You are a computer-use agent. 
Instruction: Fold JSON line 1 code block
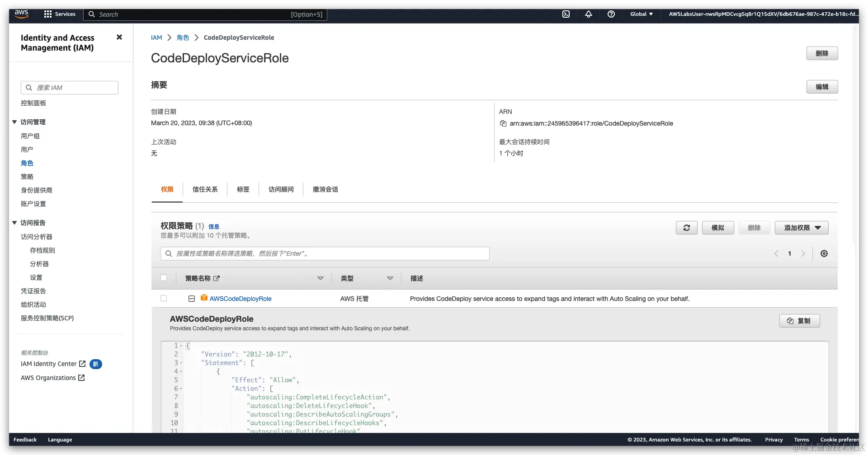[x=181, y=346]
